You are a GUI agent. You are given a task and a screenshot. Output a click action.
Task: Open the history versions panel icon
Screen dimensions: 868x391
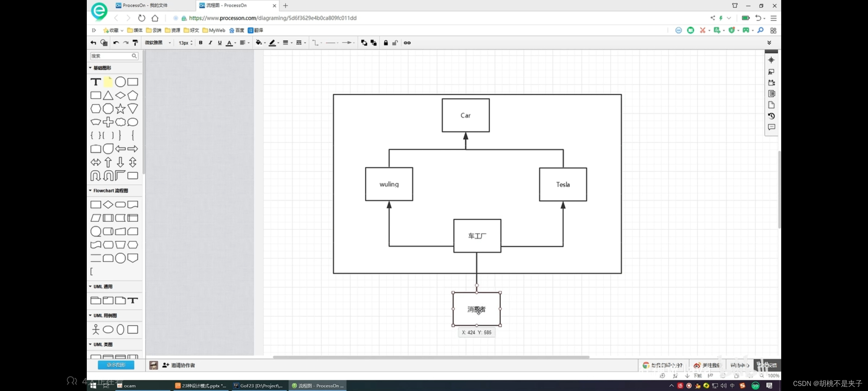771,116
